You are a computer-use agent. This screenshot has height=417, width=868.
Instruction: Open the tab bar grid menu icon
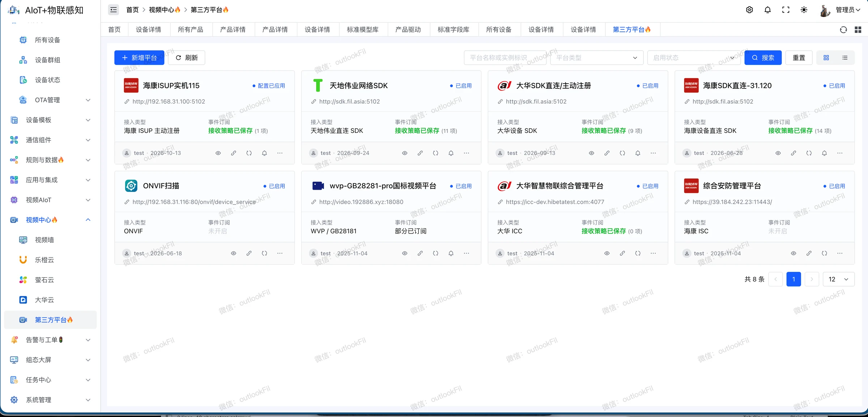click(x=858, y=30)
